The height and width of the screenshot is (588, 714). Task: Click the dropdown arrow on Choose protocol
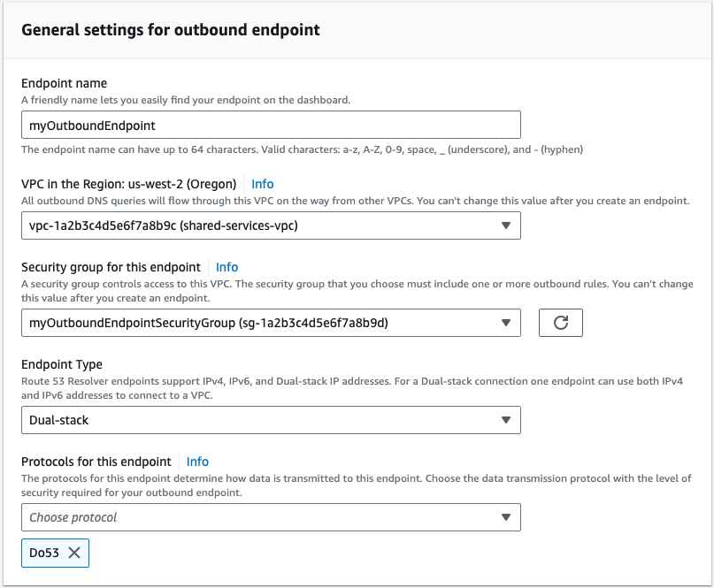(507, 517)
